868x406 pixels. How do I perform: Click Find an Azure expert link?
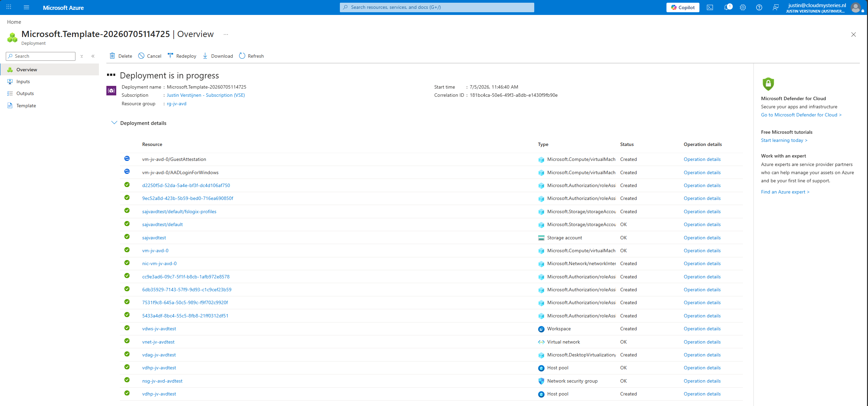[785, 192]
